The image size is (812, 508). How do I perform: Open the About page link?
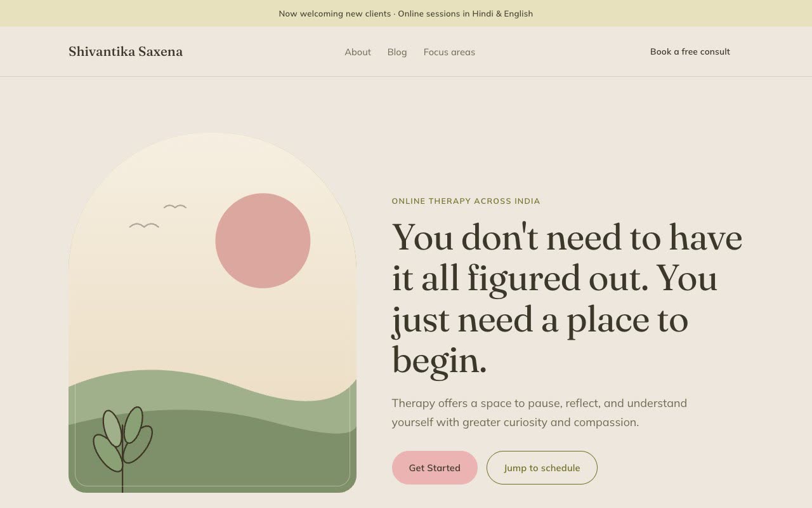click(x=358, y=52)
